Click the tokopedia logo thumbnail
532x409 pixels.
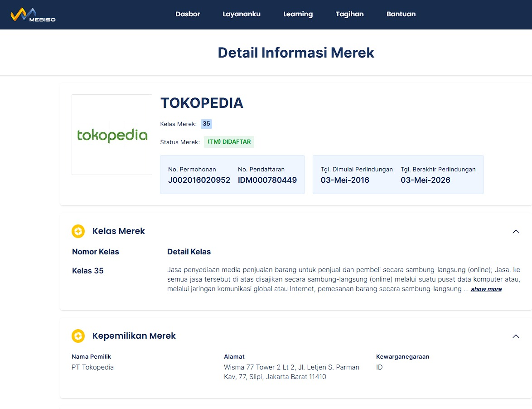[112, 135]
